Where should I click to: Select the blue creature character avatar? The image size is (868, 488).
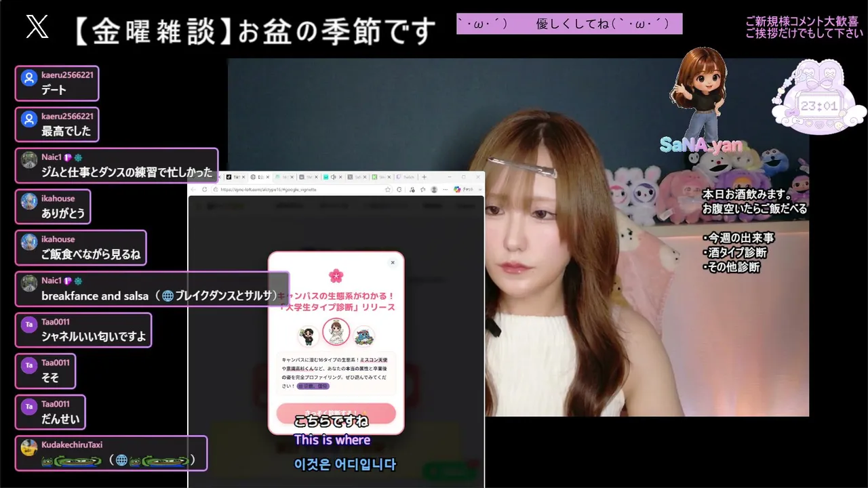(364, 335)
